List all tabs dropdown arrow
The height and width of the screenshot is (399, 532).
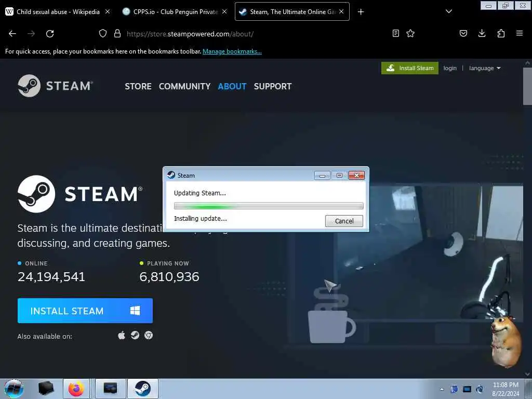(449, 11)
